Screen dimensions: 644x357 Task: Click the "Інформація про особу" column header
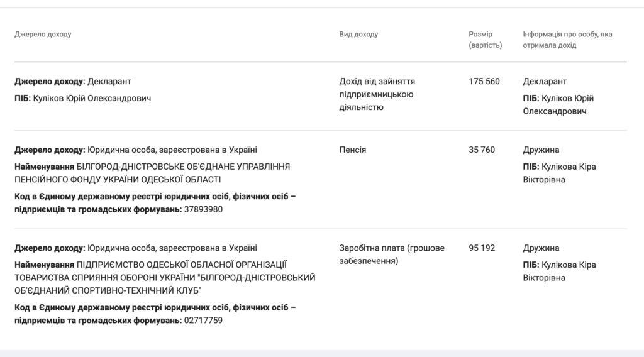567,40
